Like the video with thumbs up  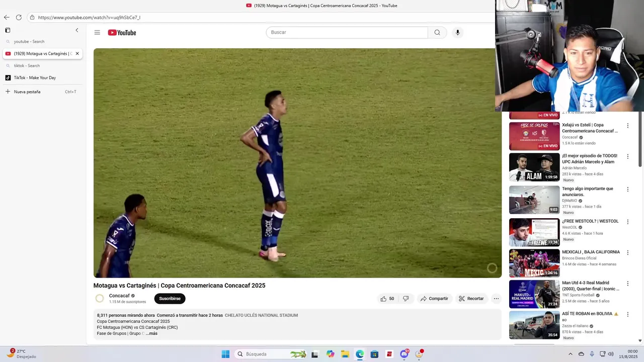coord(387,298)
